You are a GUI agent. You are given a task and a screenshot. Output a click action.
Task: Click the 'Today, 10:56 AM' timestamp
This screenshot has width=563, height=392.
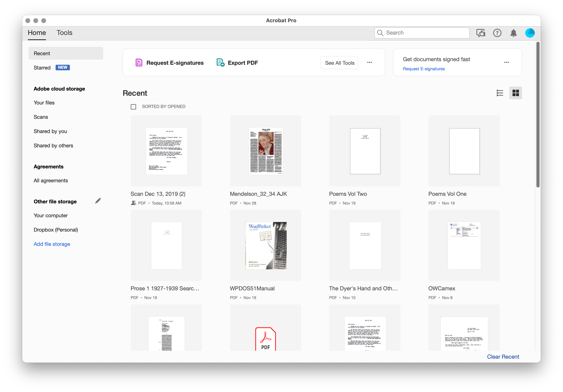[167, 203]
